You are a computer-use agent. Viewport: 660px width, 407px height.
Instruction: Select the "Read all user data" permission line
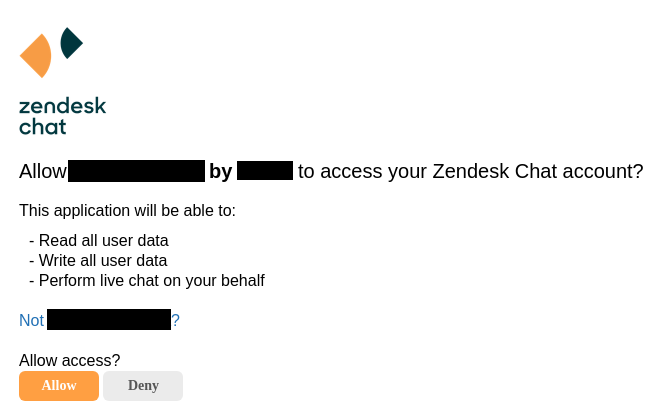pyautogui.click(x=99, y=241)
